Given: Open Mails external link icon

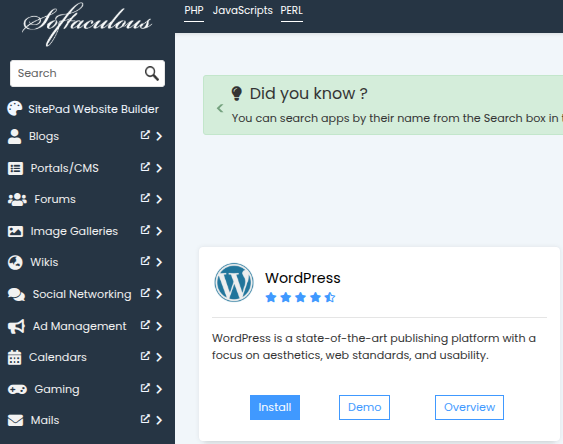Looking at the screenshot, I should pos(145,419).
